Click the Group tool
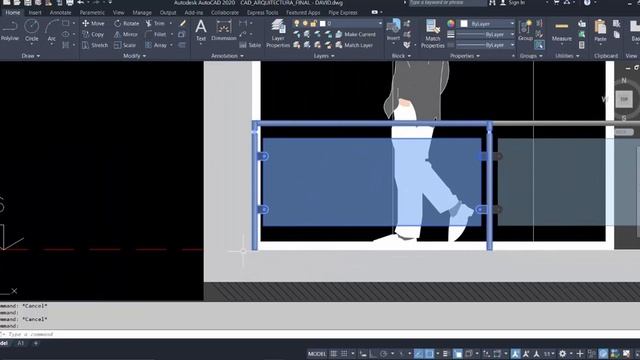Image resolution: width=640 pixels, height=360 pixels. click(x=525, y=30)
